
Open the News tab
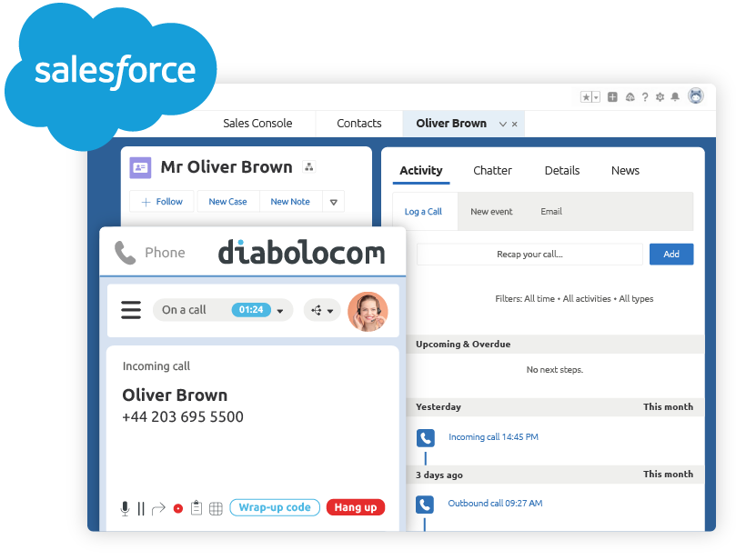point(625,171)
